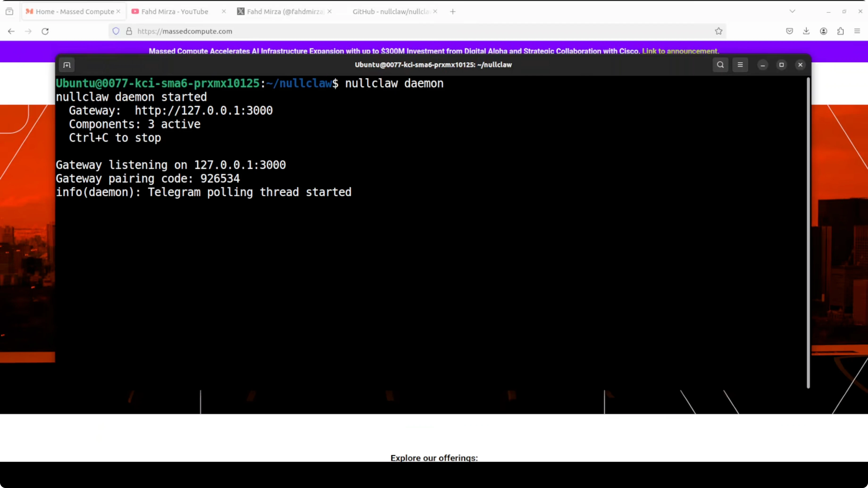The width and height of the screenshot is (868, 488).
Task: Open a new browser tab
Action: coord(453,12)
